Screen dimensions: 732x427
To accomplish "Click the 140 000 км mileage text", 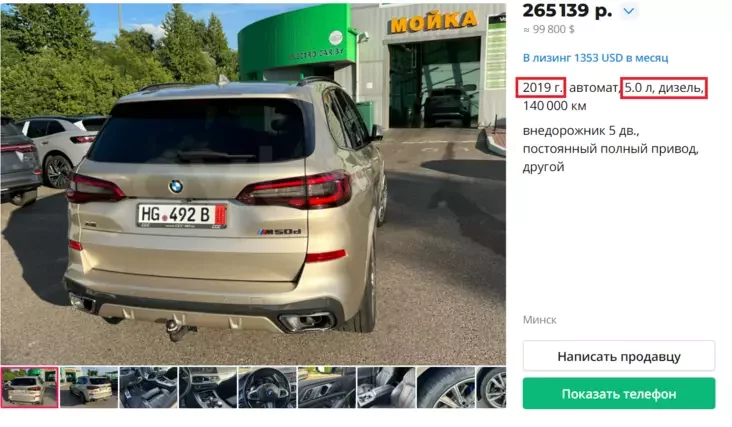I will pos(554,106).
